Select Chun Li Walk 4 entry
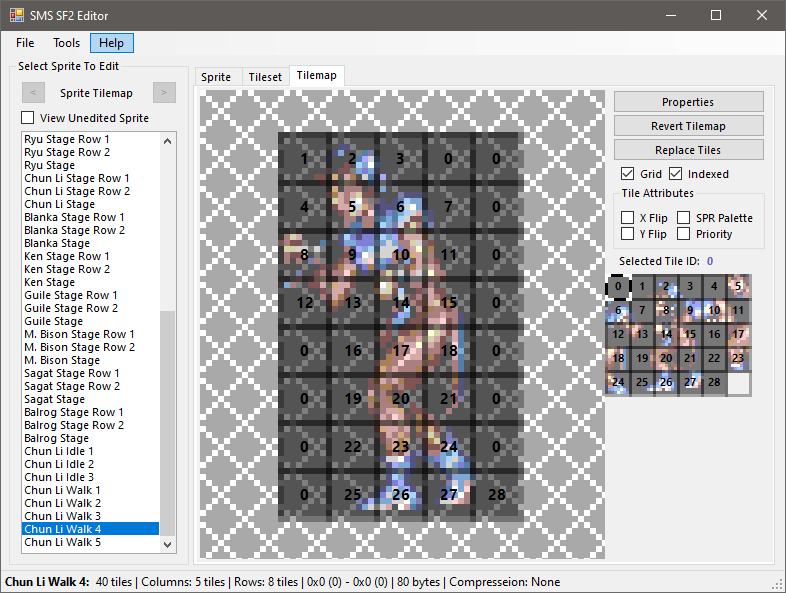786x593 pixels. coord(90,529)
